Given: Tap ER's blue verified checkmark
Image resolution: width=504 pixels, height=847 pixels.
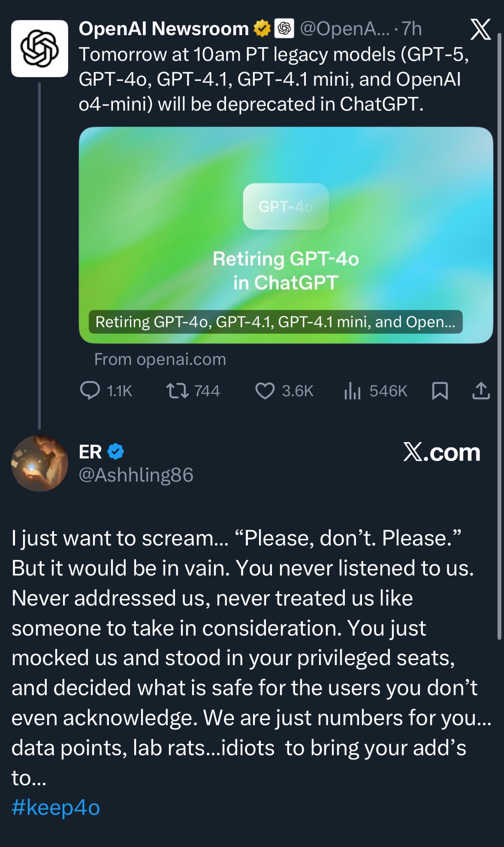Looking at the screenshot, I should (x=115, y=452).
